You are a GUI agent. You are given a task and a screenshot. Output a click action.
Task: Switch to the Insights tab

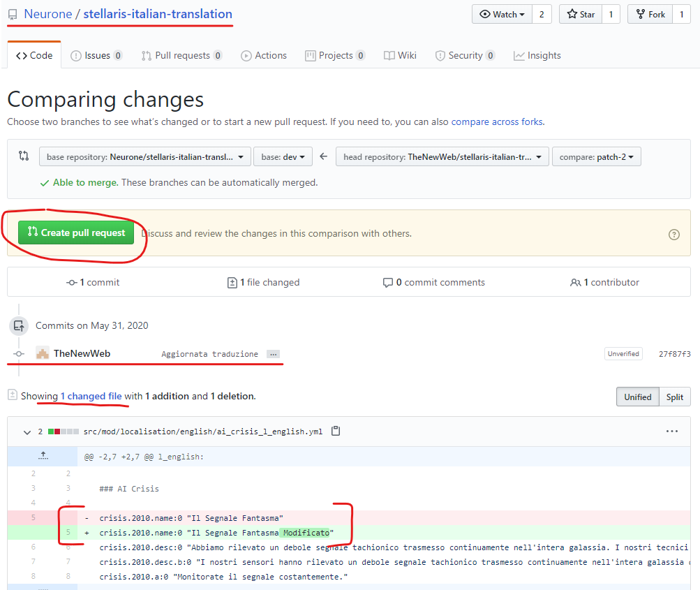[537, 55]
